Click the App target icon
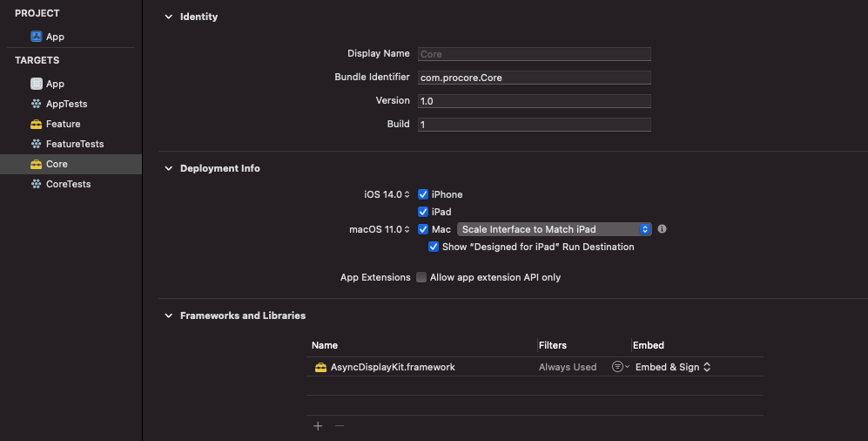The image size is (868, 441). click(36, 84)
